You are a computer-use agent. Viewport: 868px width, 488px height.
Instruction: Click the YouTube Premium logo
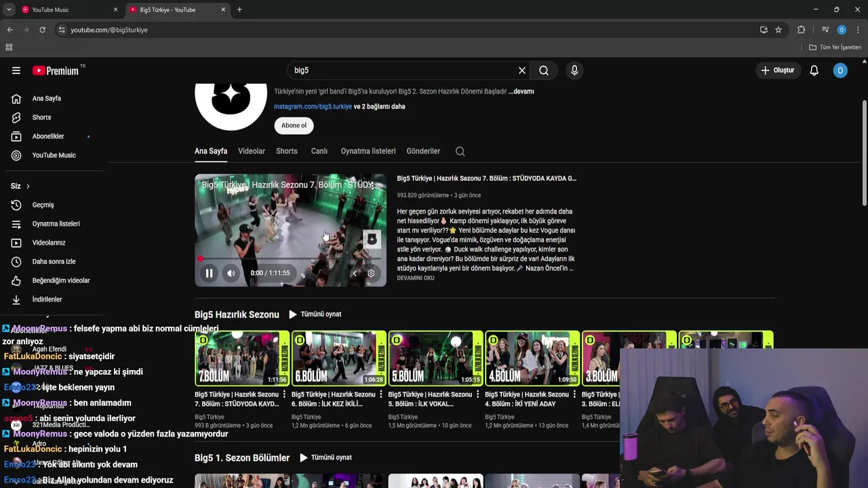tap(56, 70)
